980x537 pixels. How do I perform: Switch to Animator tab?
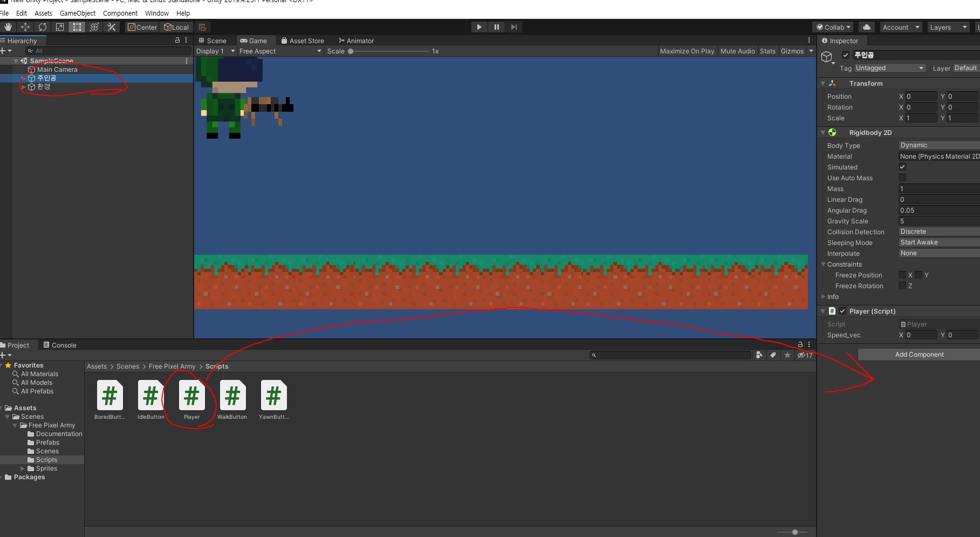pos(356,40)
